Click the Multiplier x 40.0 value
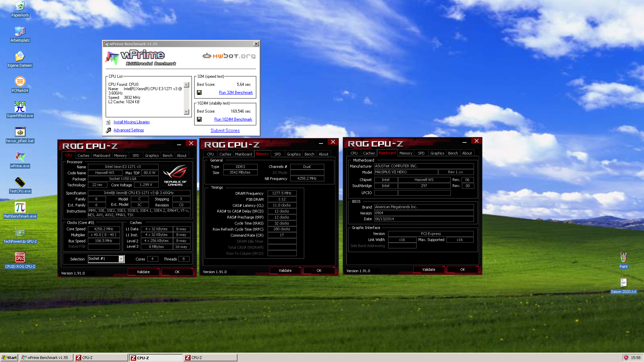 [x=104, y=235]
